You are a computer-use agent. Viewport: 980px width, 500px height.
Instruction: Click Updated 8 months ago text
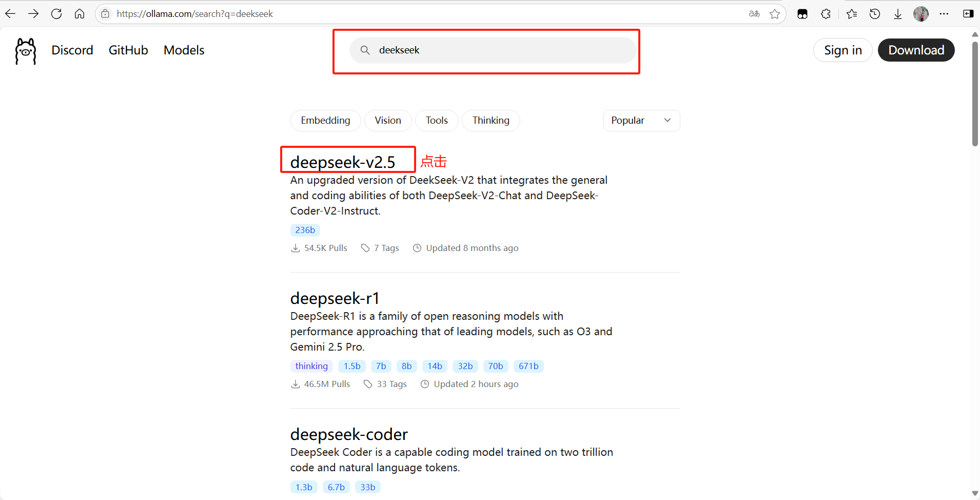point(472,248)
